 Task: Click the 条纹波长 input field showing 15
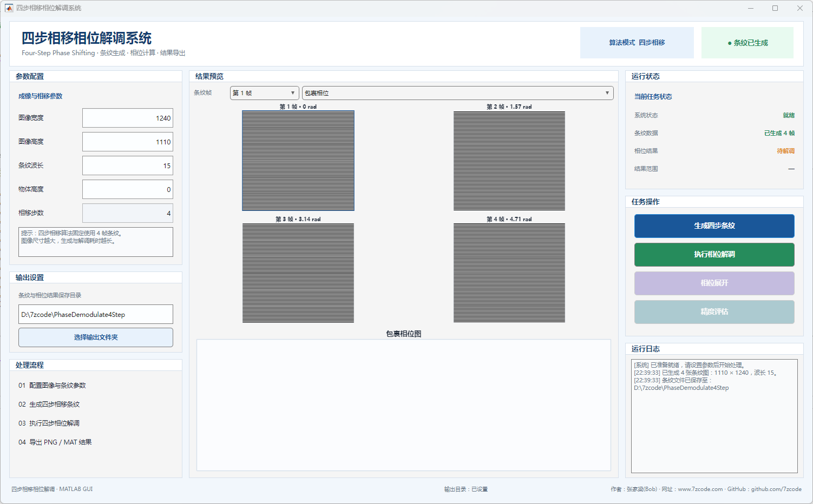coord(128,165)
